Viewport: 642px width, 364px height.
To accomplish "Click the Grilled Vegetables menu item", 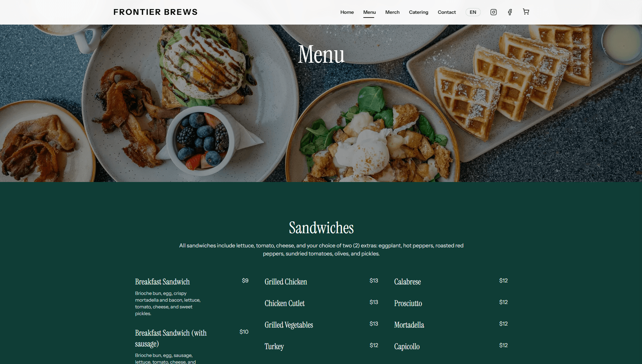I will tap(289, 325).
